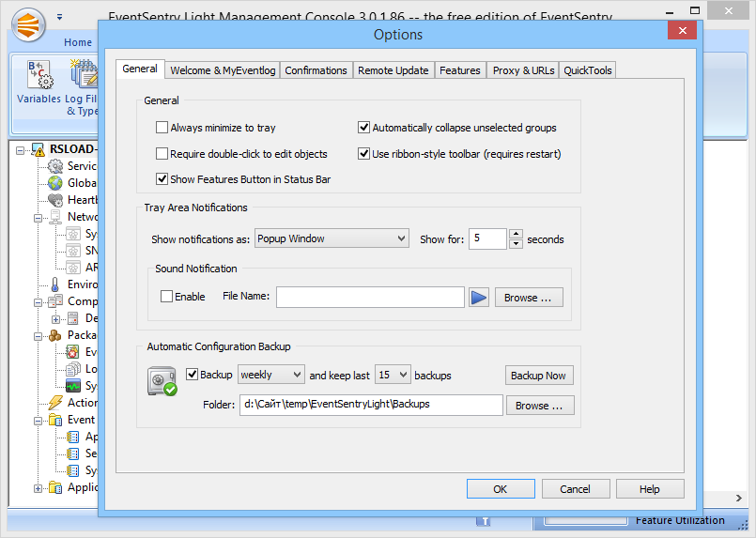
Task: Uncheck Automatically collapse unselected groups
Action: 363,128
